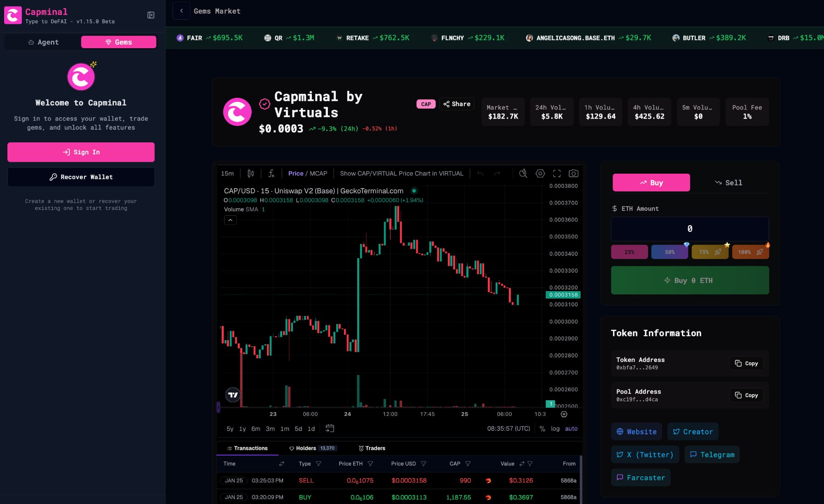Click the Sign In button
Viewport: 824px width, 504px height.
point(81,152)
